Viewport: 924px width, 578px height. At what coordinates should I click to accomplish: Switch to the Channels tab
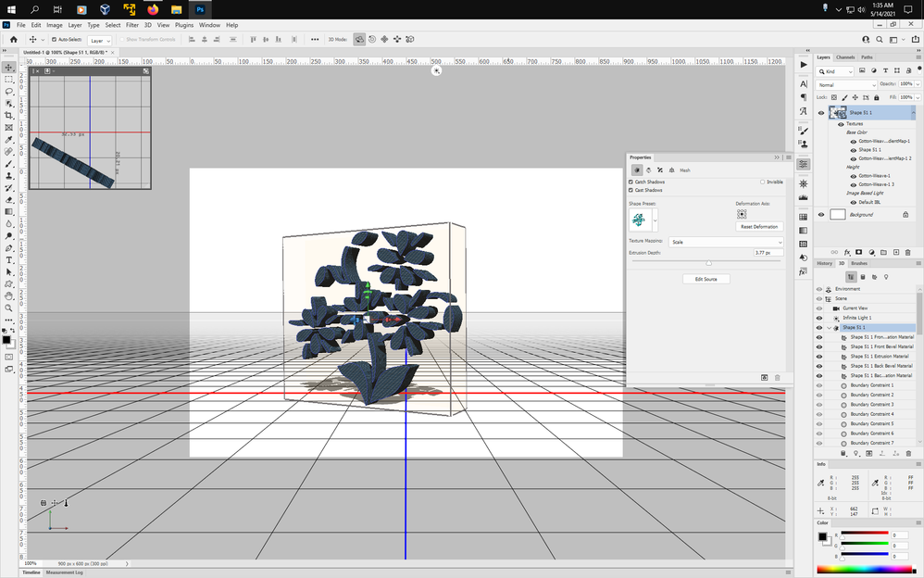[x=843, y=57]
